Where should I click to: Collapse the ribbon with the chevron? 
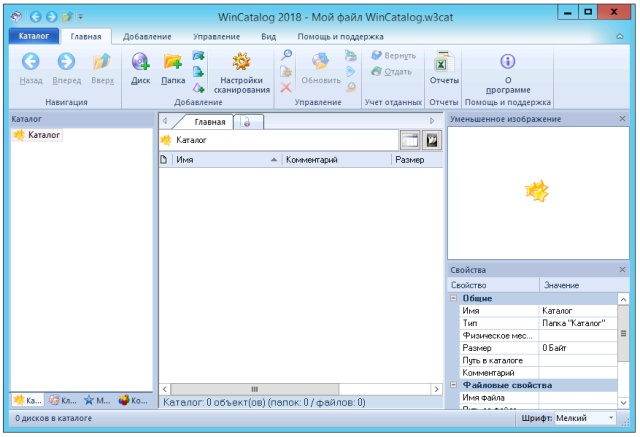click(620, 36)
